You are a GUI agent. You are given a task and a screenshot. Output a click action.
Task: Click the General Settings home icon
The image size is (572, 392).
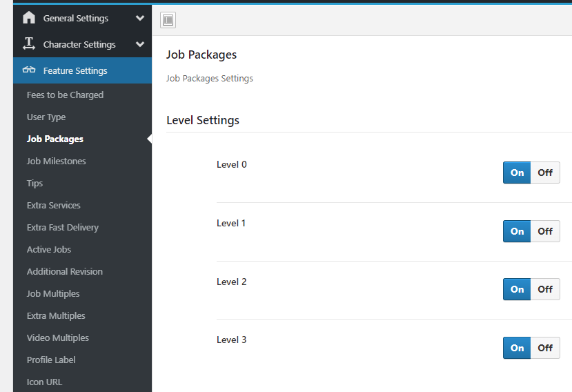point(29,17)
